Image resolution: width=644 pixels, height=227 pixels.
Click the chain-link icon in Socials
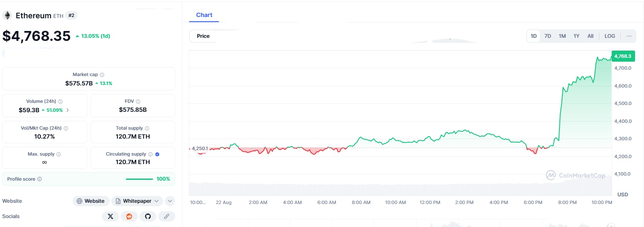click(x=167, y=216)
